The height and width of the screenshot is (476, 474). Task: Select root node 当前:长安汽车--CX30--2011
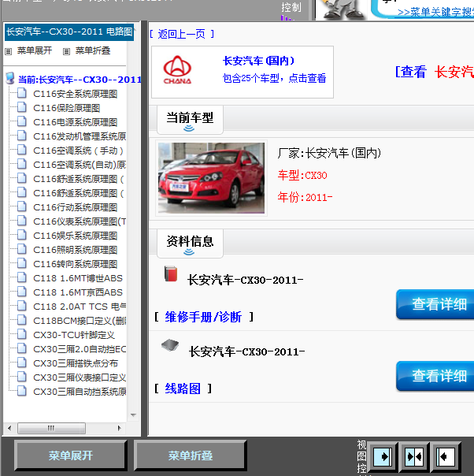pyautogui.click(x=80, y=80)
